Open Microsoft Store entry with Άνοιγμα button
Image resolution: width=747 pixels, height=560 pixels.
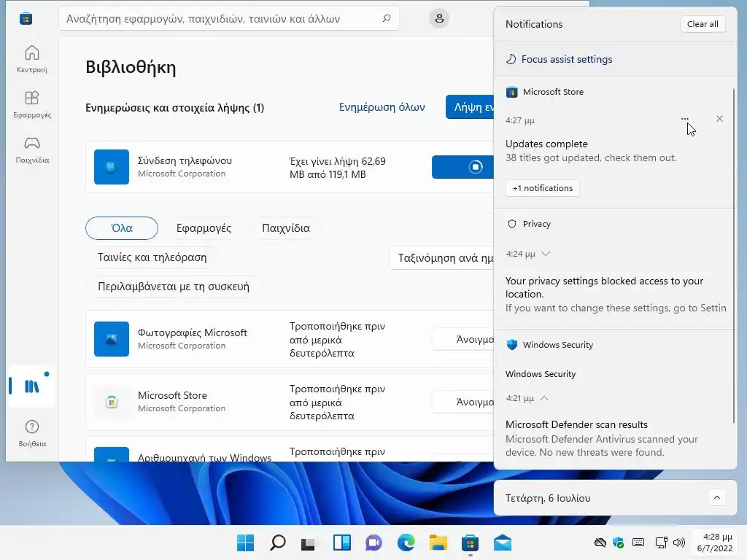463,402
